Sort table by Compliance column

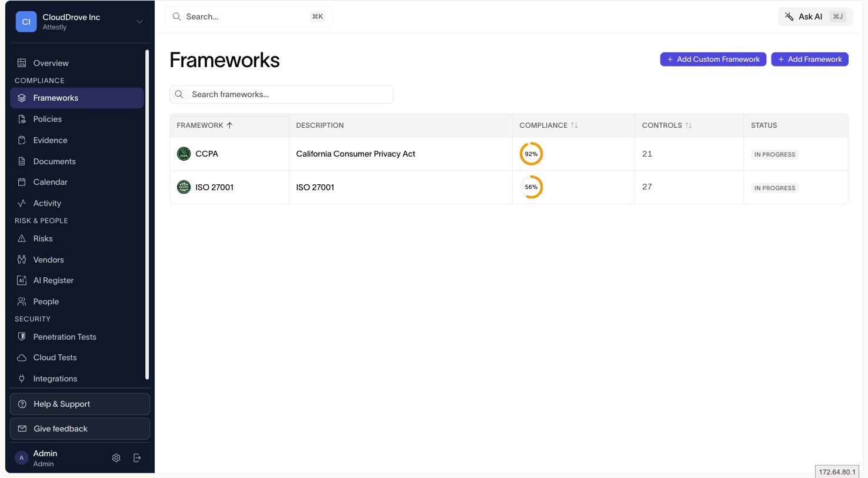click(575, 125)
